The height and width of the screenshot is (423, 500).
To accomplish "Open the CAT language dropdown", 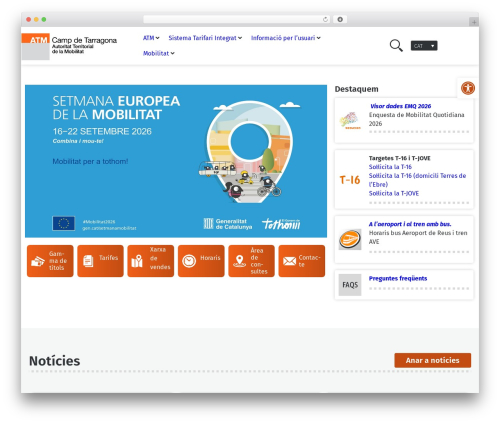I will click(x=424, y=46).
